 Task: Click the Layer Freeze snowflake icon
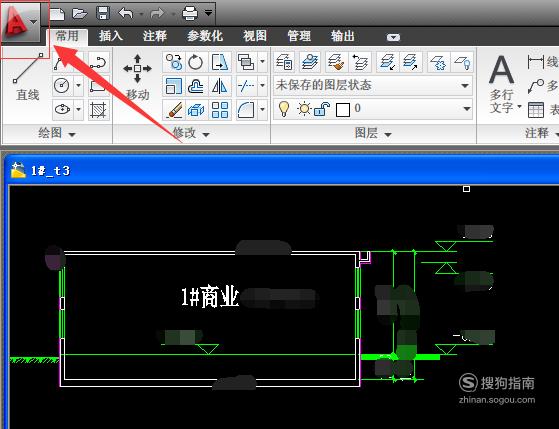coord(438,62)
